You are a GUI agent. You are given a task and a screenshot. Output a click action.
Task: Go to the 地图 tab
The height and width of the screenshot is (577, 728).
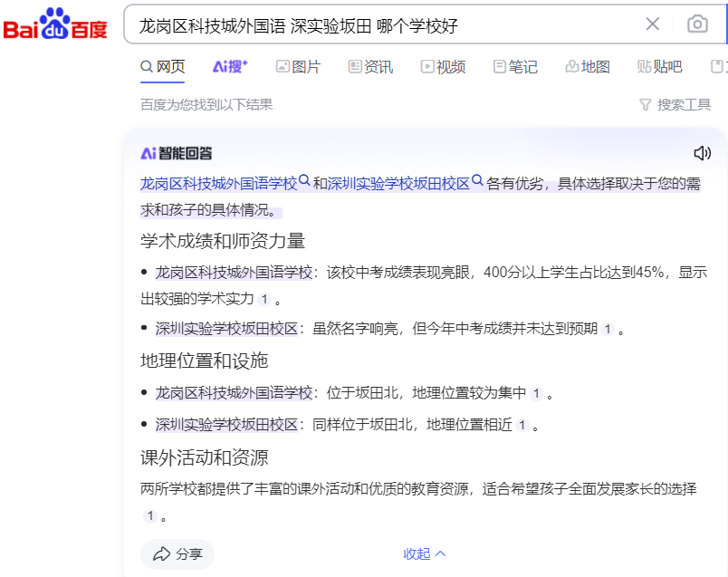coord(587,66)
